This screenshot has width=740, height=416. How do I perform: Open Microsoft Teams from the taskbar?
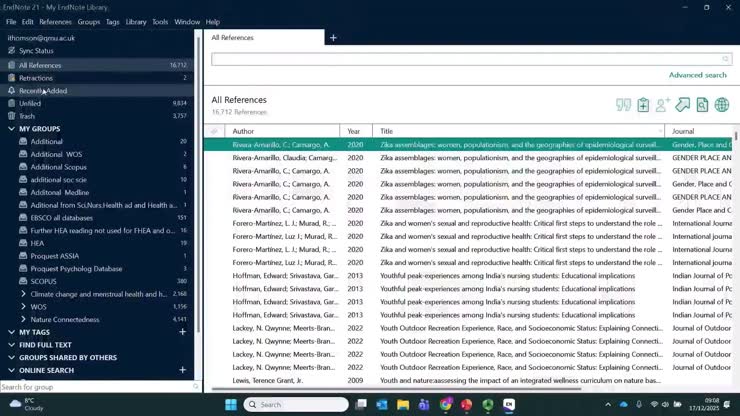[x=424, y=405]
